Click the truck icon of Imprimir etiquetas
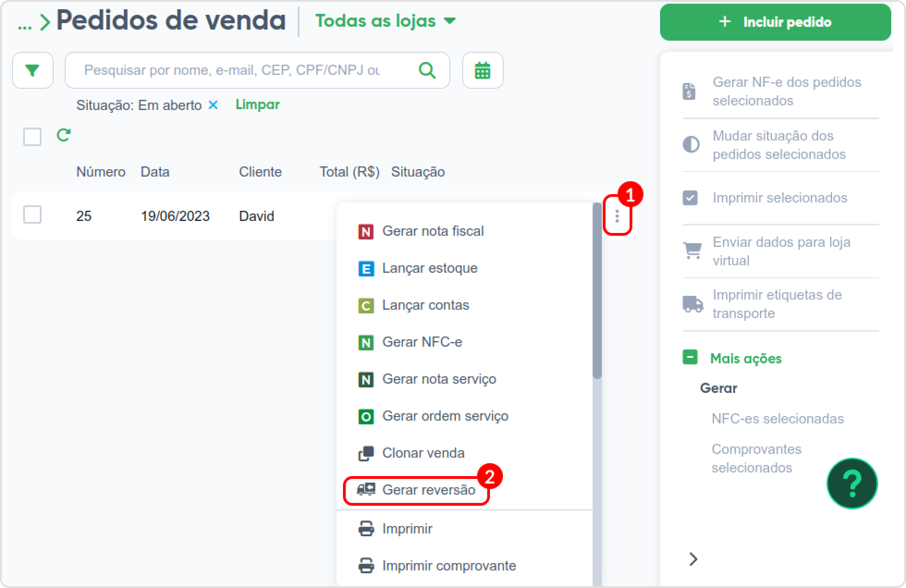Screen dimensions: 906x588 (693, 304)
